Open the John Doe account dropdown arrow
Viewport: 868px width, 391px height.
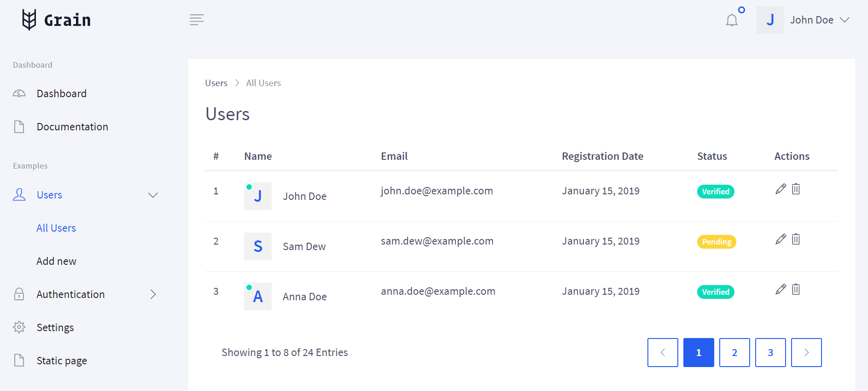point(845,20)
